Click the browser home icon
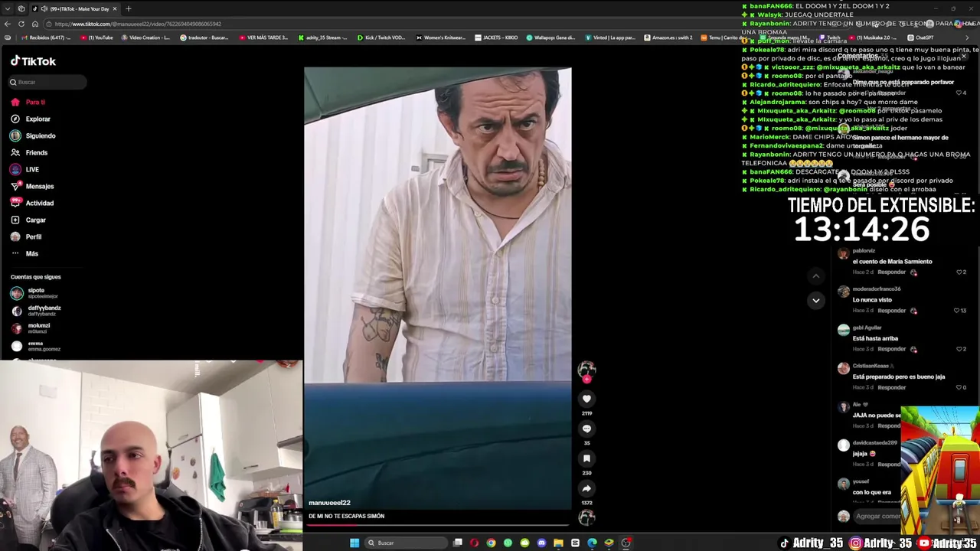Screen dimensions: 980x551 [34, 24]
